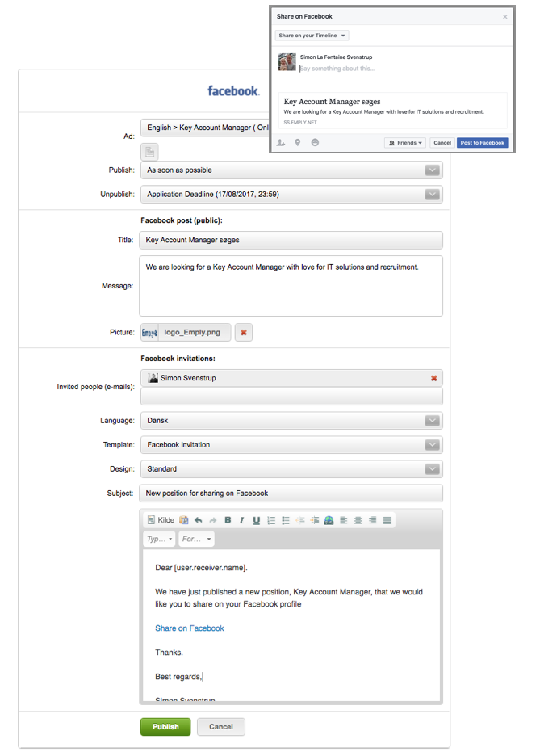Open the Ad dropdown with Key Account Manager
Viewport: 540px width, 756px height.
pyautogui.click(x=205, y=128)
